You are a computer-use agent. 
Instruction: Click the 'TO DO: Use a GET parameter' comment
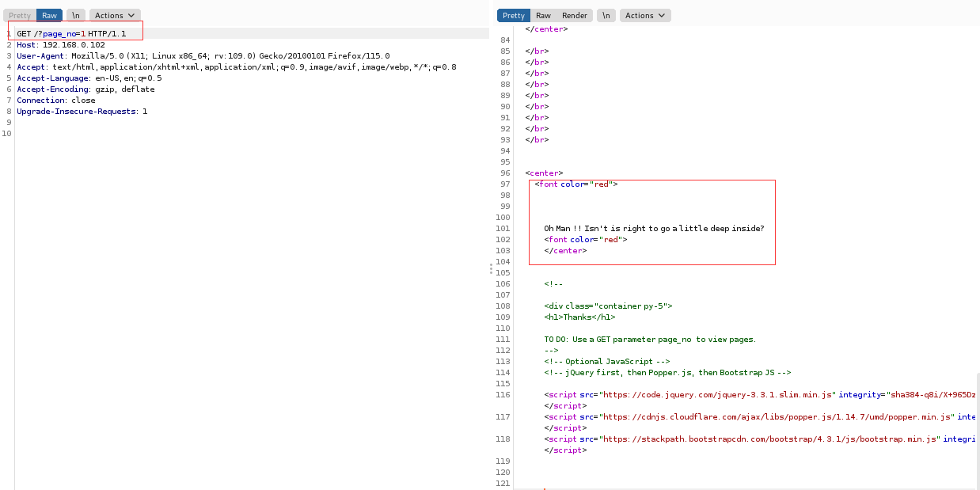[649, 340]
